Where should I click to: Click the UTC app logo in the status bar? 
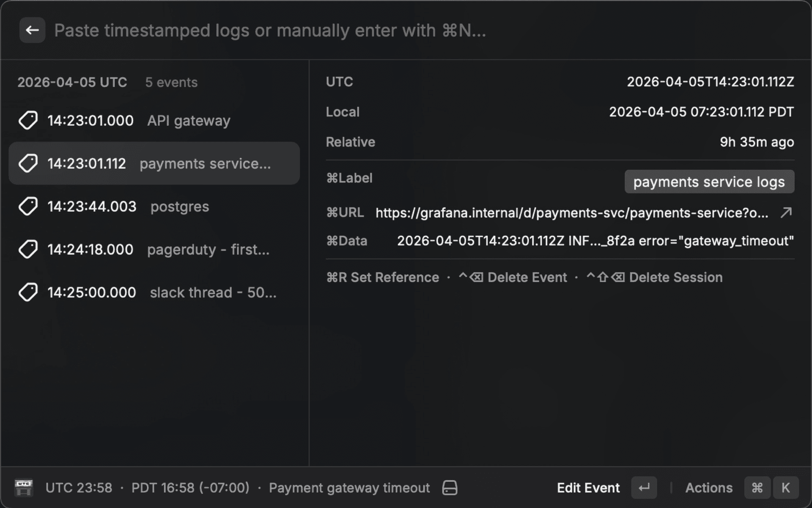[23, 488]
